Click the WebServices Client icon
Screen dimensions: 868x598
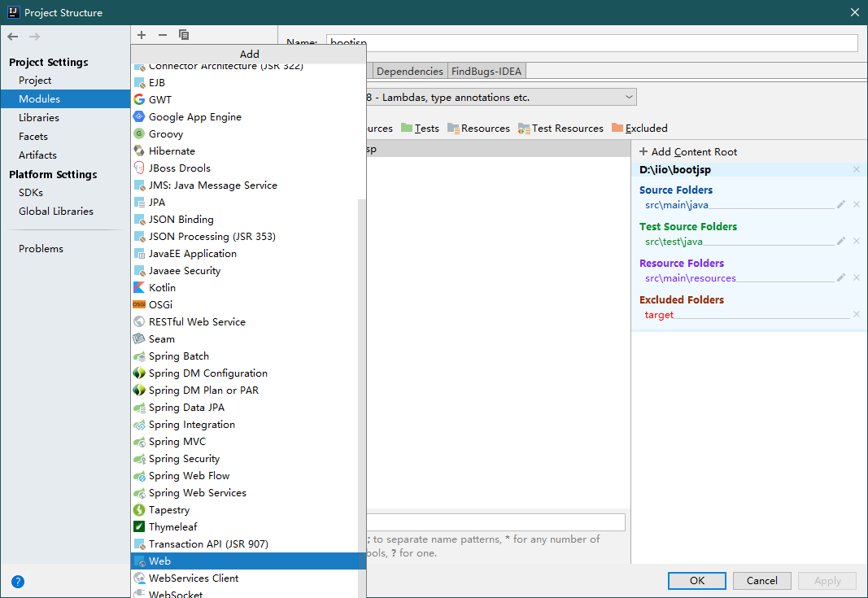pos(139,578)
